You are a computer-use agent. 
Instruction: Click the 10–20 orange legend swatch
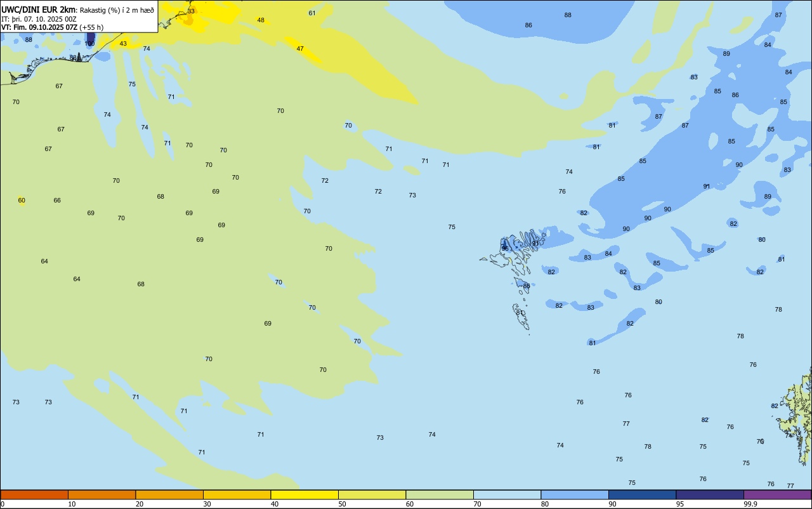(101, 494)
